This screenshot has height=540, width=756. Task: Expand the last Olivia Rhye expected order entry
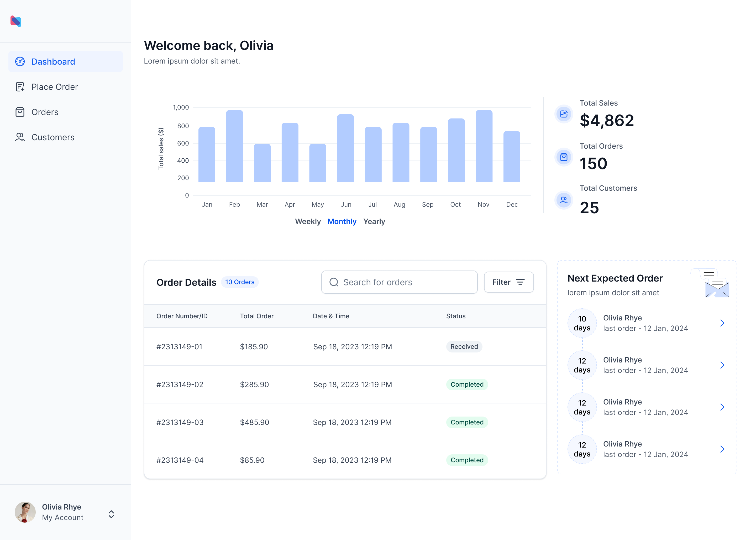tap(722, 449)
